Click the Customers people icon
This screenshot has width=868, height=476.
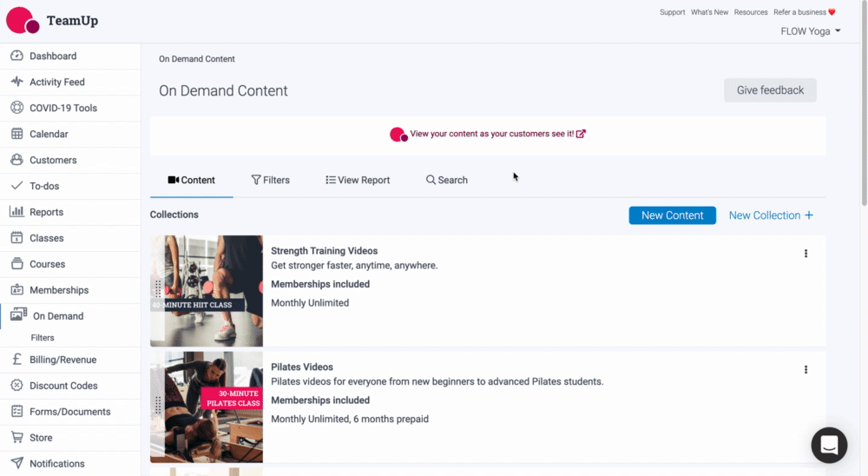16,161
